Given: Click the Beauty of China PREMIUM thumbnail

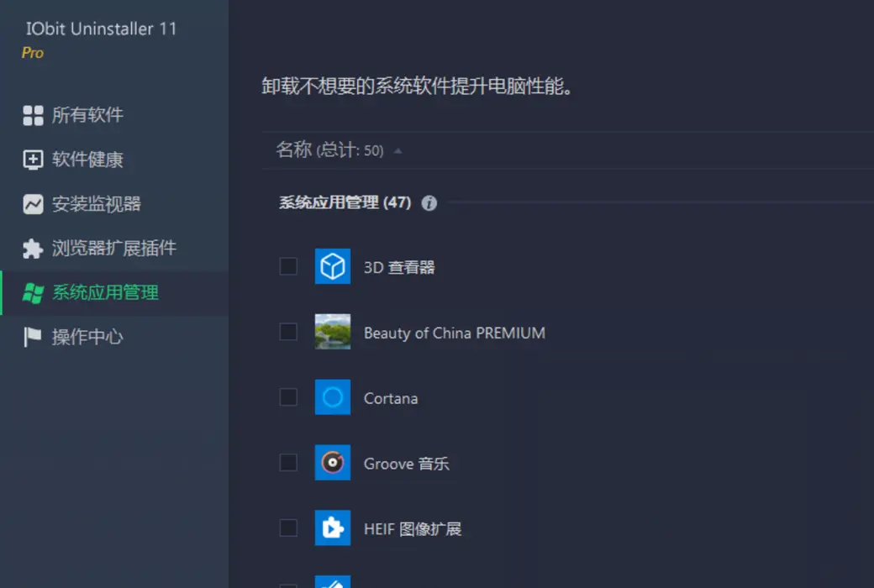Looking at the screenshot, I should pos(333,332).
